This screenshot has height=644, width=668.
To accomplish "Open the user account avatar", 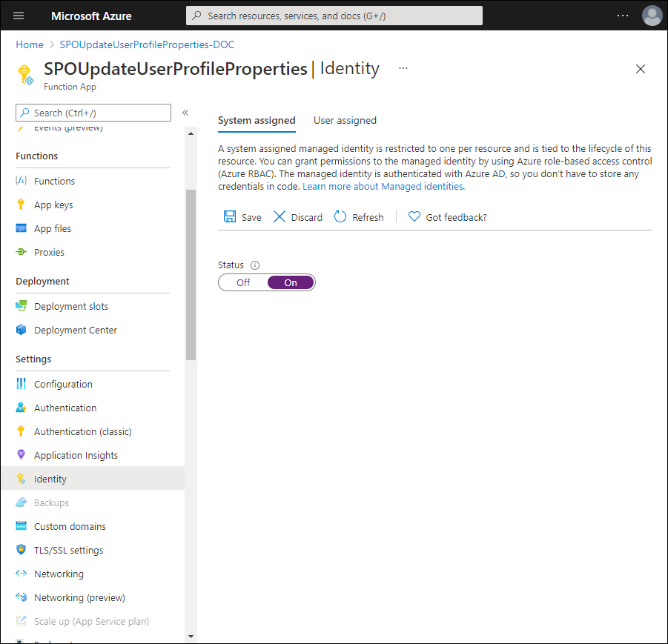I will point(652,16).
